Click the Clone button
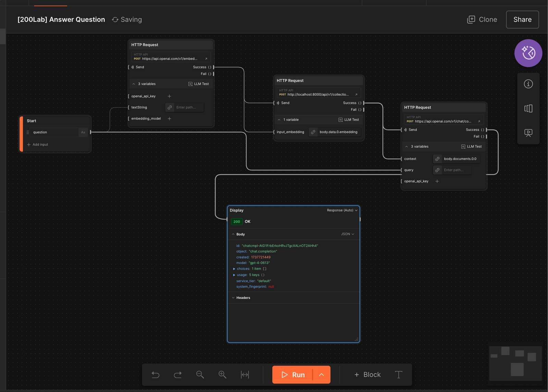Image resolution: width=548 pixels, height=392 pixels. [482, 20]
